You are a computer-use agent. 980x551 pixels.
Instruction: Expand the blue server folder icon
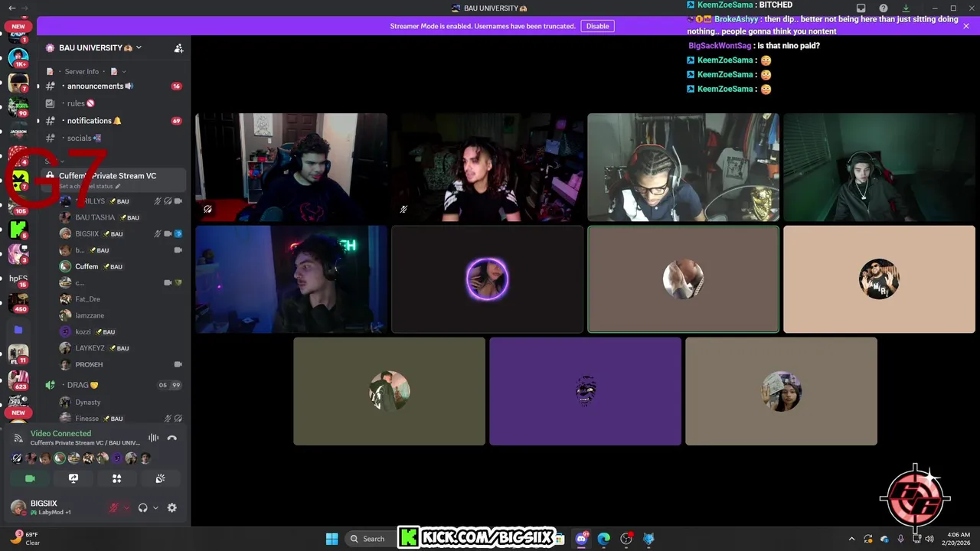point(18,330)
